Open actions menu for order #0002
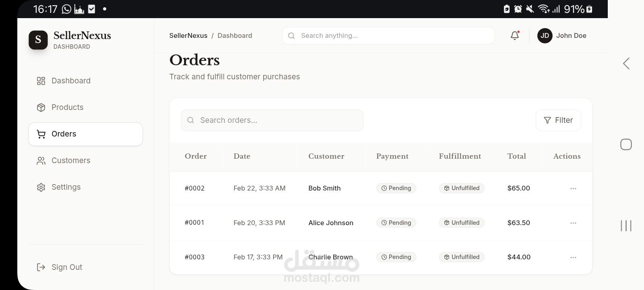Viewport: 644px width, 290px height. (x=573, y=188)
